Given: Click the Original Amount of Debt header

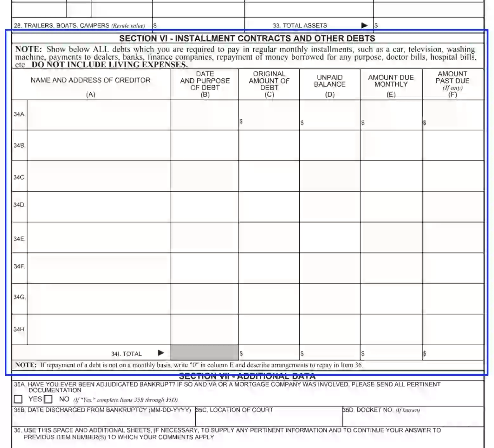Looking at the screenshot, I should point(269,81).
